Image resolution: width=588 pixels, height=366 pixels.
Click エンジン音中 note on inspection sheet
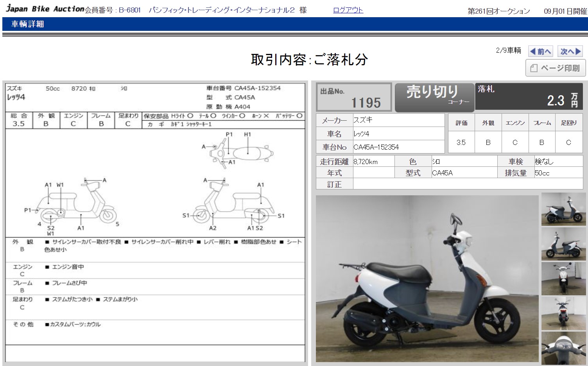click(65, 267)
